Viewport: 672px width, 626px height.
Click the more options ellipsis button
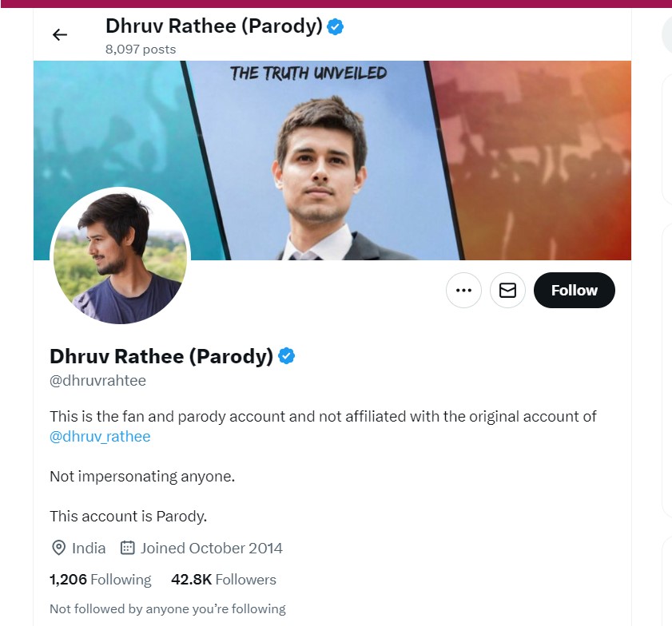coord(463,290)
